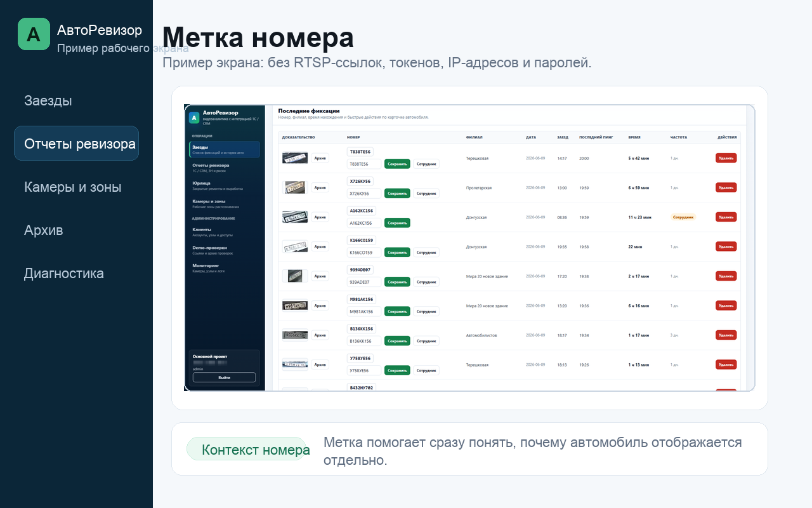Viewport: 812px width, 508px height.
Task: Open the Камеры и зоны sidebar section
Action: 73,187
